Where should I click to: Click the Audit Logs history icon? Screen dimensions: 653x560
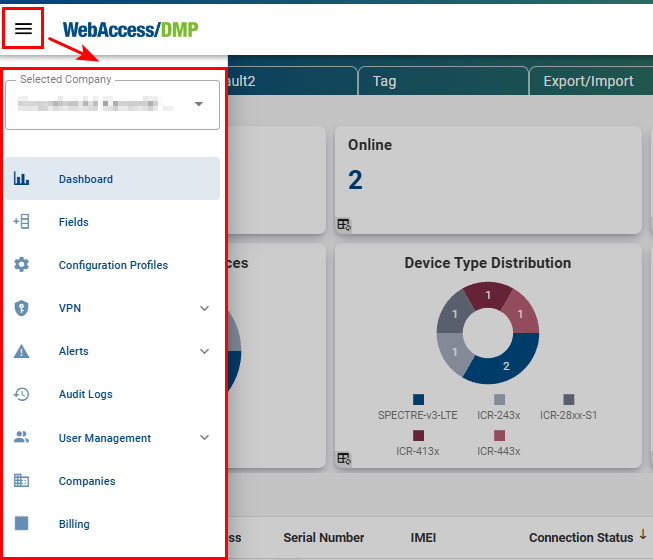coord(21,394)
